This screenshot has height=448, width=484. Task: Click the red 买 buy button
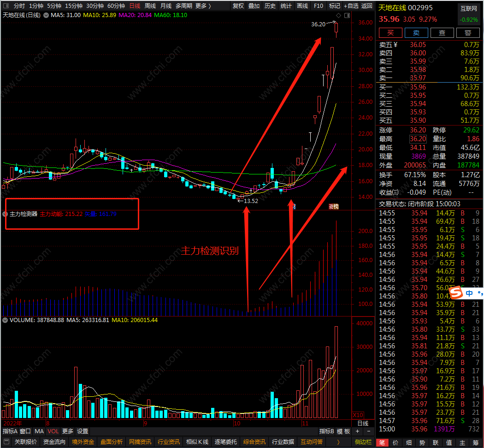click(x=390, y=33)
